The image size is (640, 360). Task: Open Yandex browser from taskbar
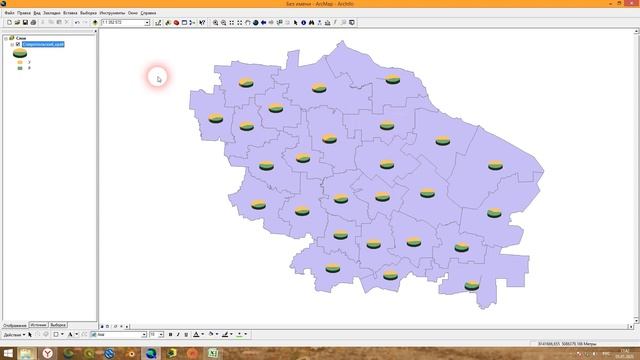(x=48, y=353)
